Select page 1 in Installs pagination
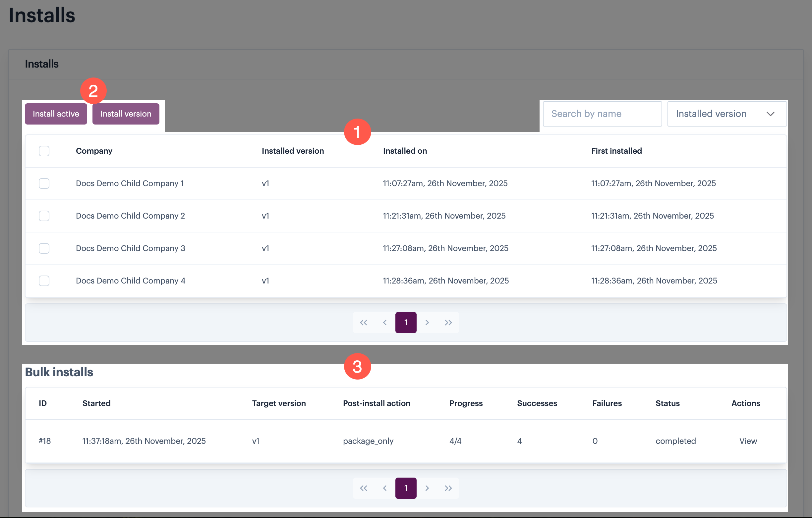The image size is (812, 518). [406, 323]
